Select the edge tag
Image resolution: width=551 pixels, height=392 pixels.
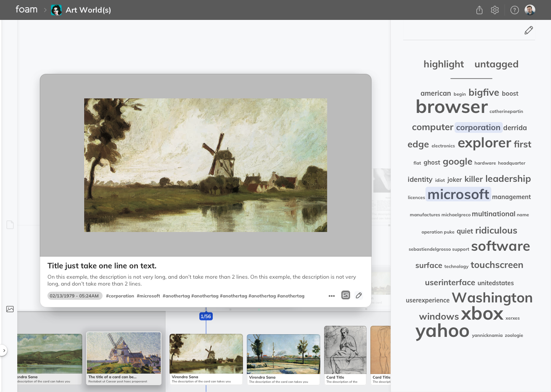point(418,144)
